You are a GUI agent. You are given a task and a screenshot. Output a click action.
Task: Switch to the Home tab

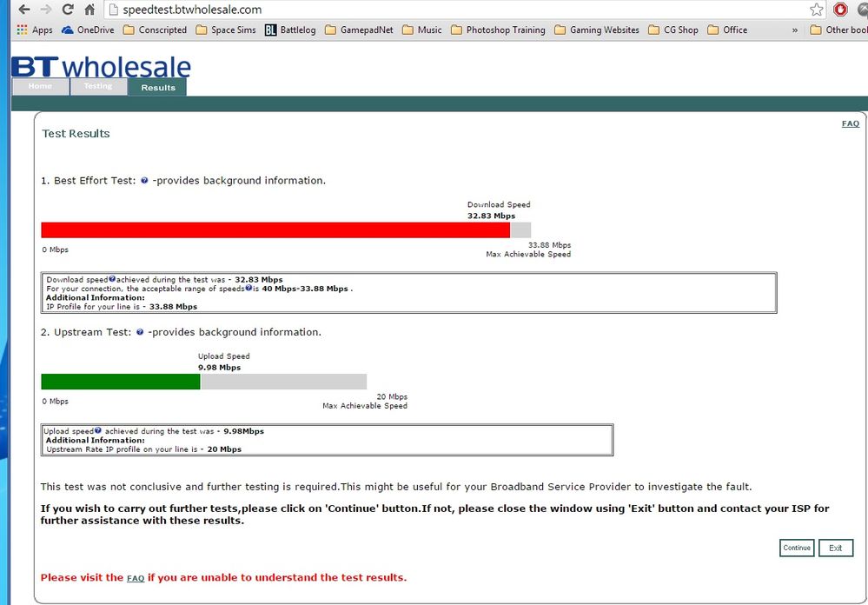click(41, 86)
